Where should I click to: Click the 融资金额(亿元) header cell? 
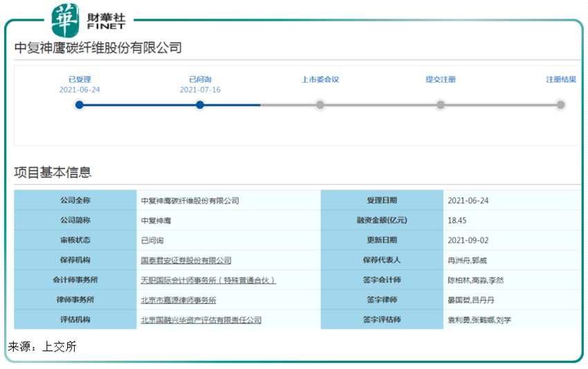(x=382, y=220)
